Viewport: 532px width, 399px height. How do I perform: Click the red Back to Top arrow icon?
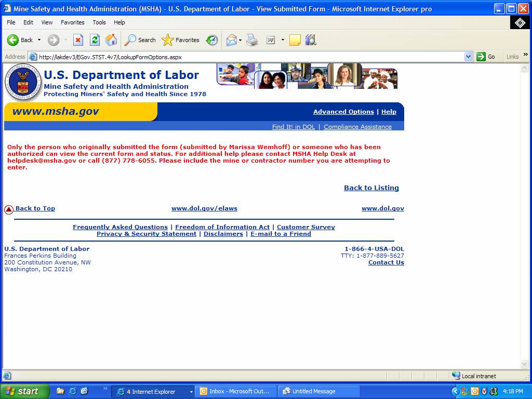point(9,210)
